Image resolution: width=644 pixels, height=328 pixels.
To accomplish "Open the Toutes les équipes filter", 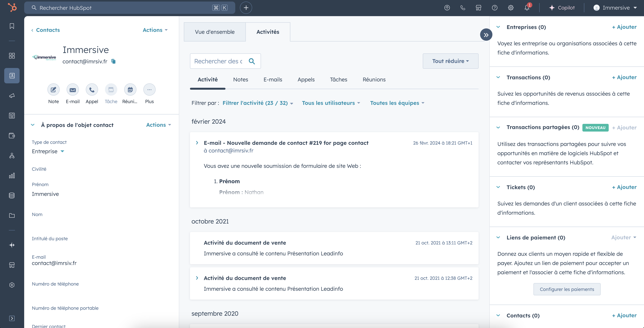I will [397, 103].
